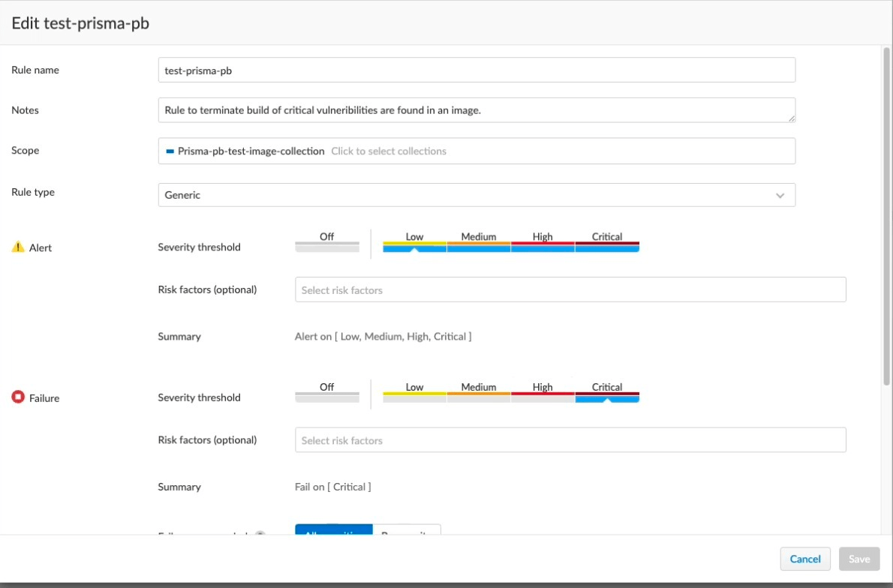Click the yellow Alert warning triangle icon
Screen dimensions: 893x588
click(18, 247)
